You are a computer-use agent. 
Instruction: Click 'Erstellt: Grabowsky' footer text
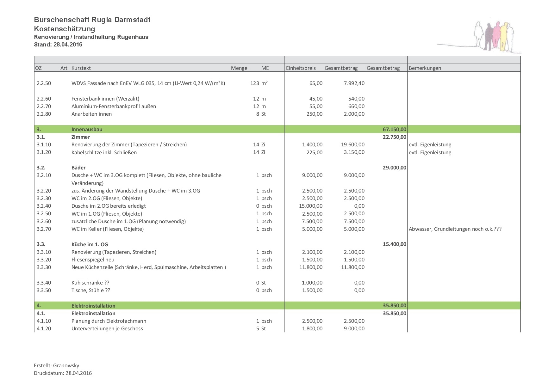pyautogui.click(x=56, y=366)
